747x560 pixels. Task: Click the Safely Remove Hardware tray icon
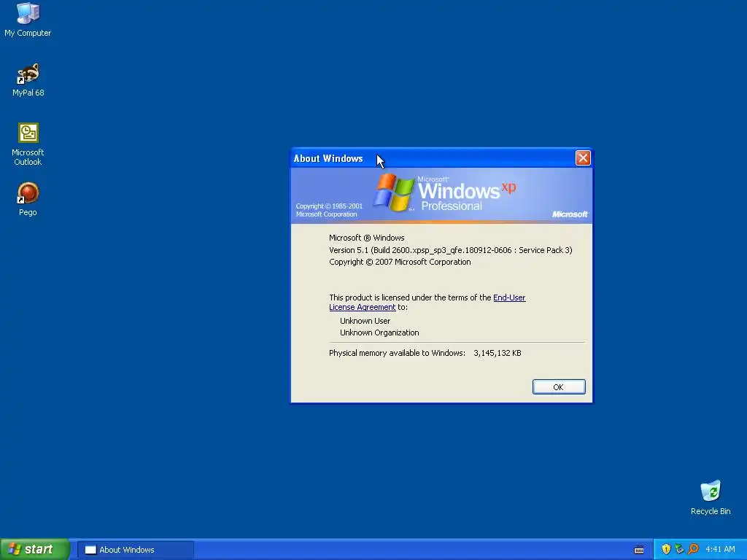click(679, 549)
